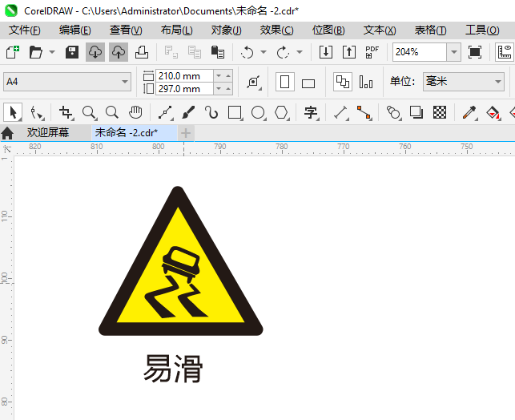Toggle the Show rulers icon

(505, 52)
